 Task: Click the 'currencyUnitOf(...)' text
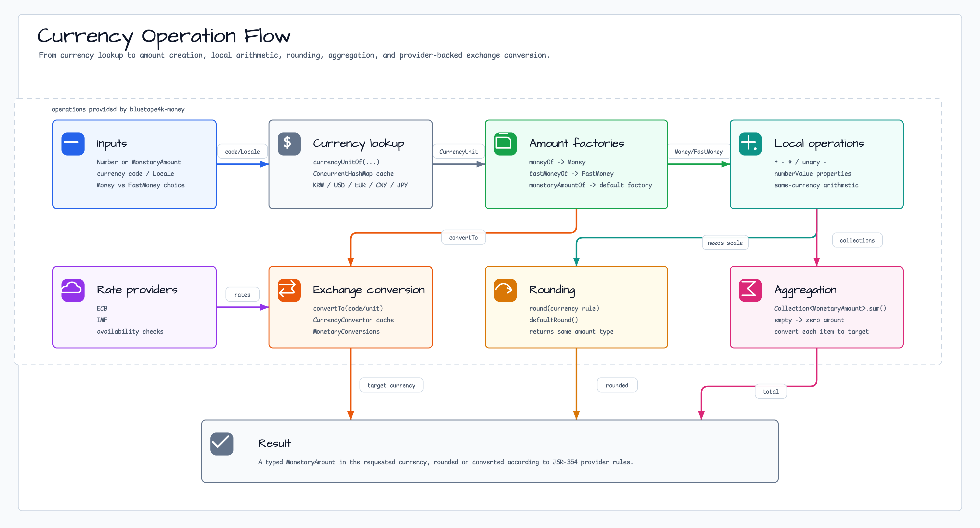click(x=346, y=162)
